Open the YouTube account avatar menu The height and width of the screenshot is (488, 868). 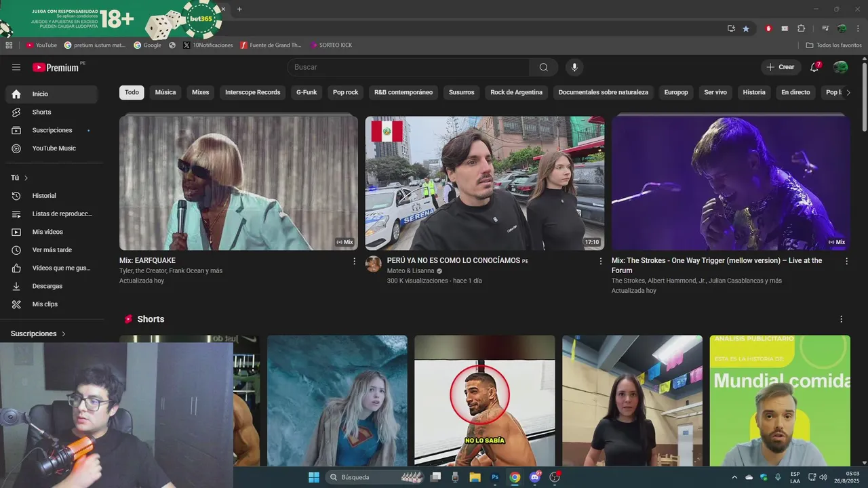840,67
